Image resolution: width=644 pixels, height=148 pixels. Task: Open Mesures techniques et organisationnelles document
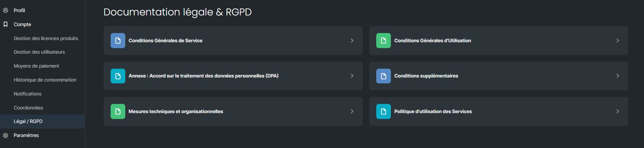click(233, 111)
